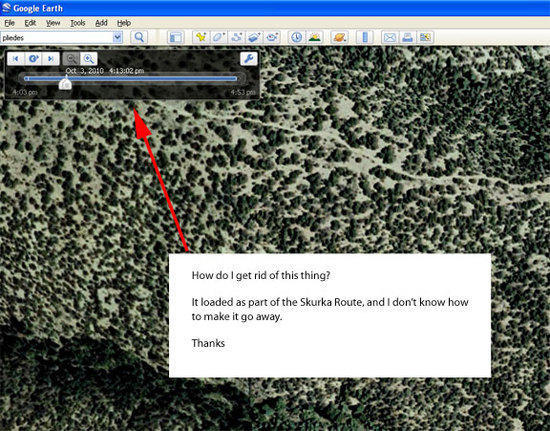
Task: Toggle sunlight across the landscape icon
Action: click(x=315, y=37)
